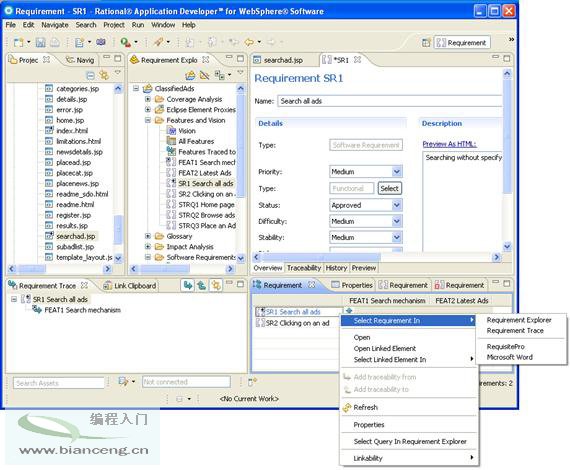Click Requirement Explorer horizontal scrollbar right arrow
Screen dimensions: 570x470
(x=229, y=269)
